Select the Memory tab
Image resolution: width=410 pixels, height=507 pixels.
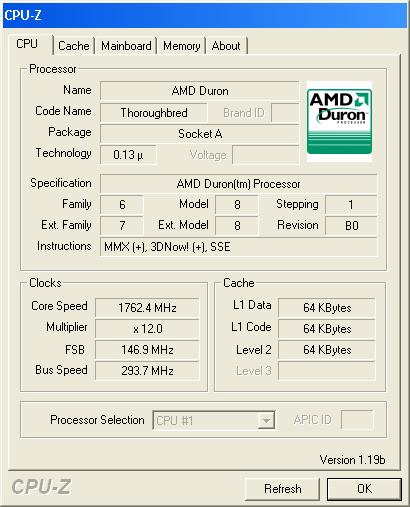(182, 46)
